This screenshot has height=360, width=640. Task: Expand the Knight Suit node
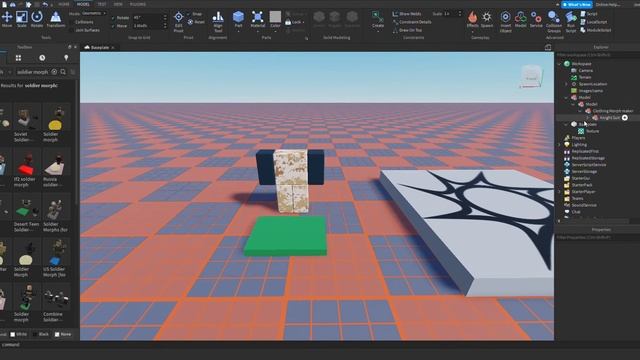pyautogui.click(x=587, y=118)
